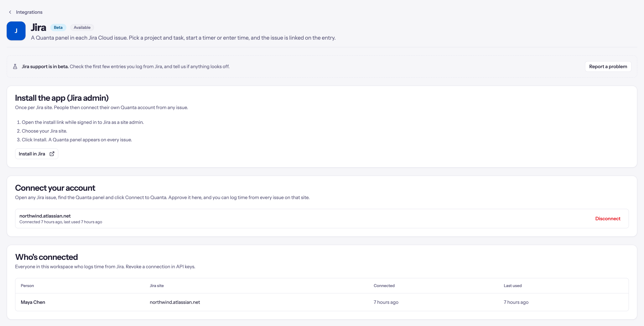
Task: Click the blue Jira J logo
Action: [16, 31]
